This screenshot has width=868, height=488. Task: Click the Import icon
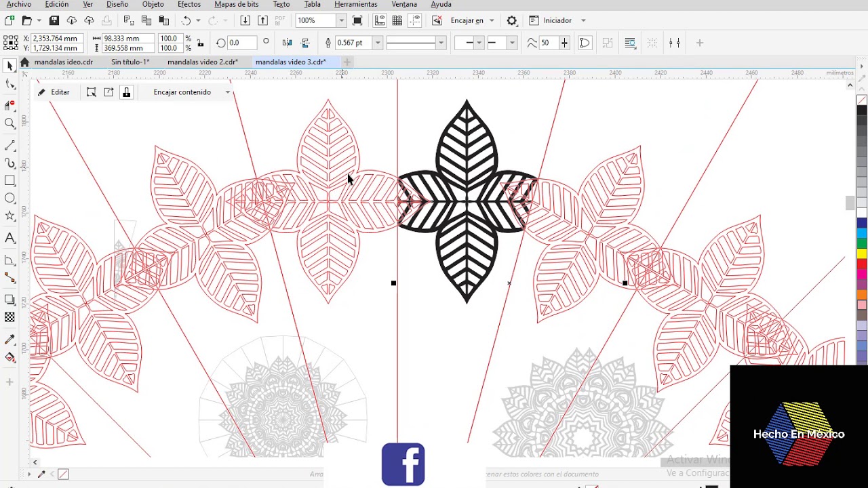point(245,20)
